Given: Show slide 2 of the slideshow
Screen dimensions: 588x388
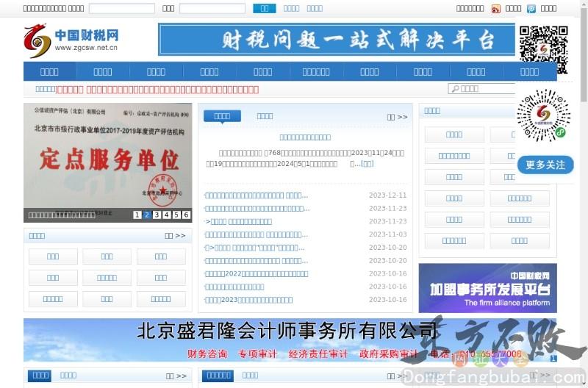Looking at the screenshot, I should (x=147, y=215).
